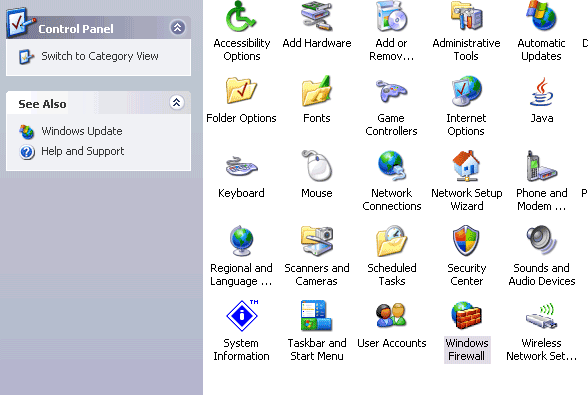Image resolution: width=588 pixels, height=395 pixels.
Task: Select the Windows Firewall icon
Action: [x=466, y=315]
